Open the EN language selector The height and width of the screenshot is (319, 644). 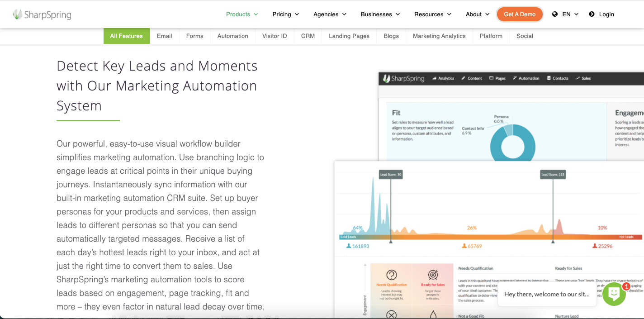click(x=570, y=14)
